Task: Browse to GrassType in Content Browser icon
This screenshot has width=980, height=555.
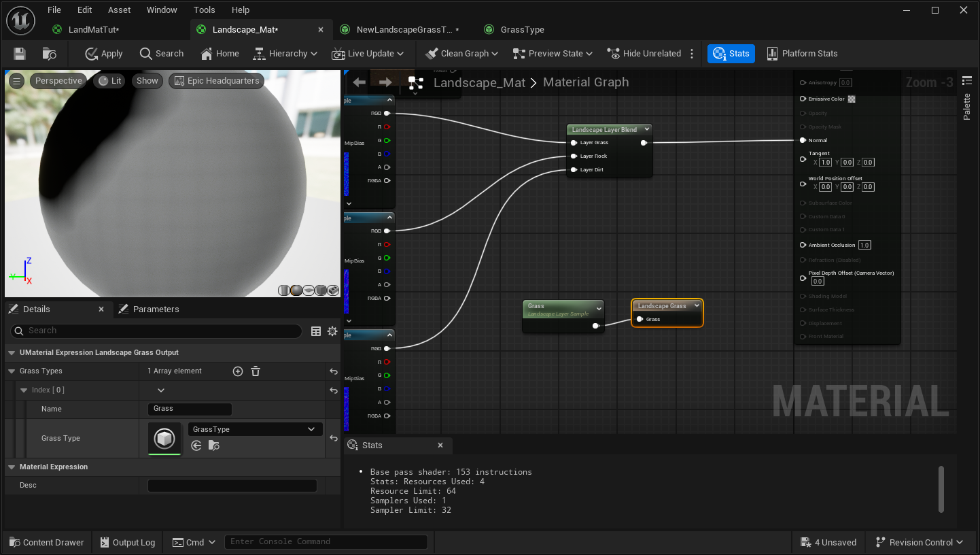Action: click(x=214, y=445)
